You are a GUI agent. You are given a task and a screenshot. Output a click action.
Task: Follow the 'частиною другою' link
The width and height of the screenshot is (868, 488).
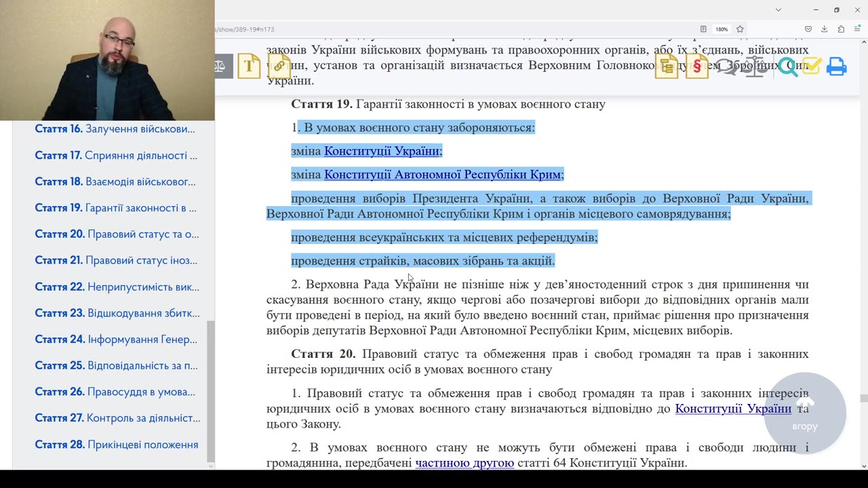pos(465,463)
